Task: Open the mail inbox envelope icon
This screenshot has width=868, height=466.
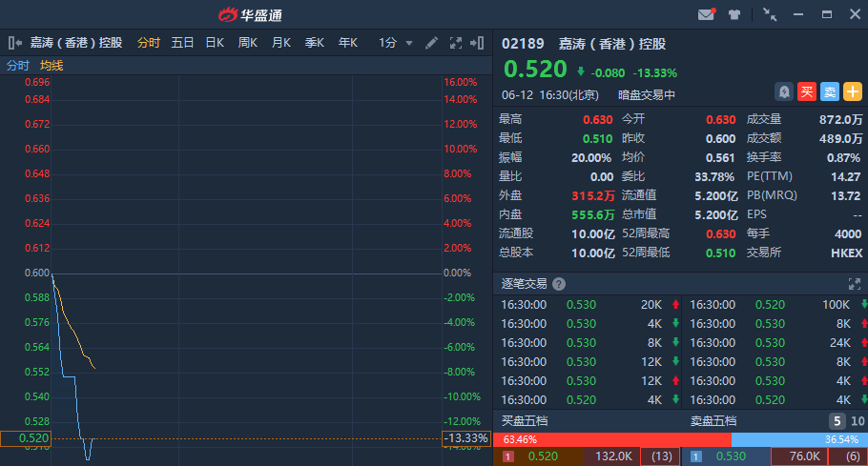Action: click(x=706, y=14)
